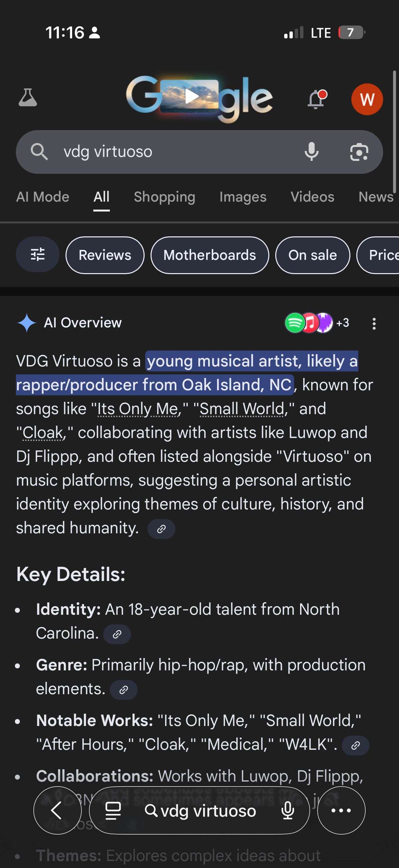Switch to the AI Mode tab
The image size is (399, 868).
coord(43,197)
